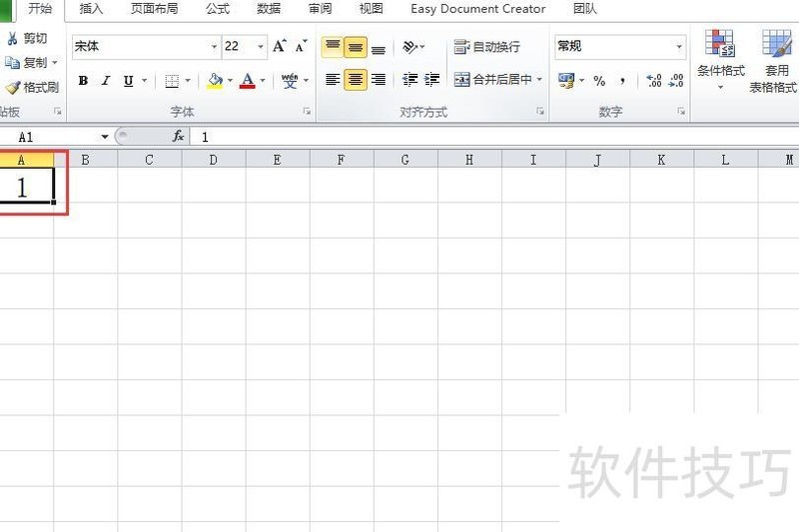The height and width of the screenshot is (532, 799).
Task: Click the formula bar input showing 1
Action: (x=494, y=137)
